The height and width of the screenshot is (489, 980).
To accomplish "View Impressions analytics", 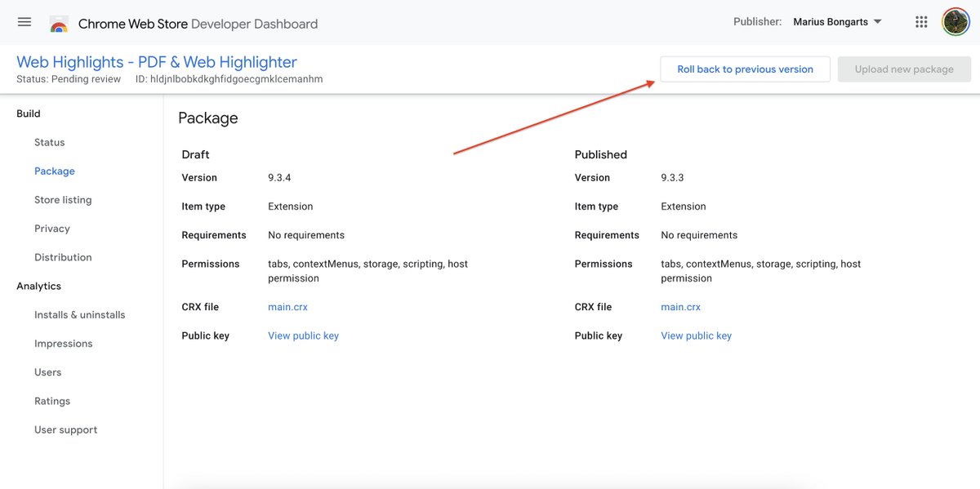I will click(x=64, y=344).
